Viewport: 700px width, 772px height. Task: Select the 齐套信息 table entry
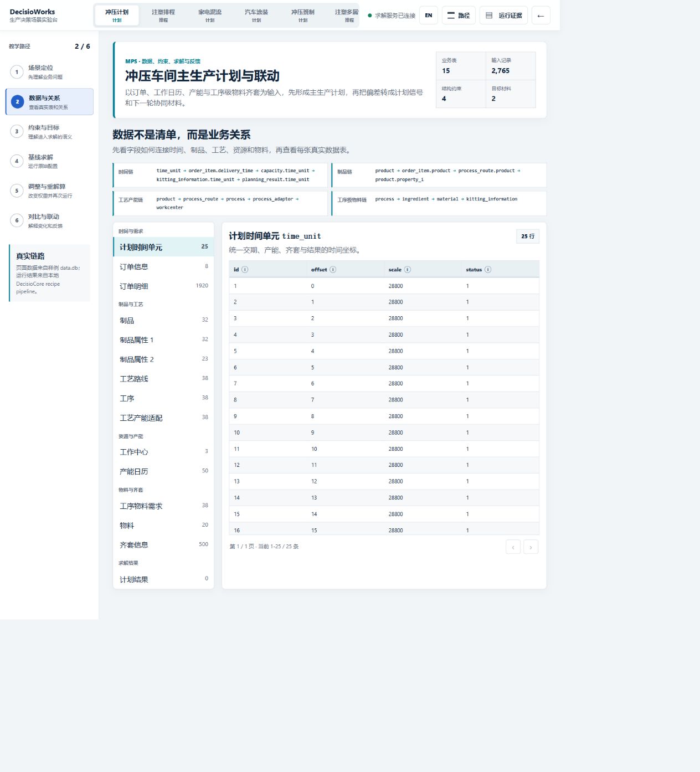pyautogui.click(x=163, y=545)
